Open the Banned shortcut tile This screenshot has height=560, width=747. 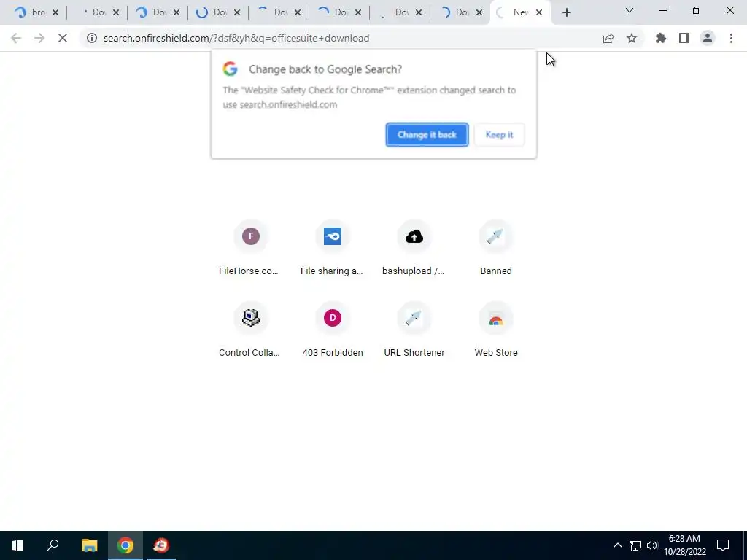click(495, 249)
